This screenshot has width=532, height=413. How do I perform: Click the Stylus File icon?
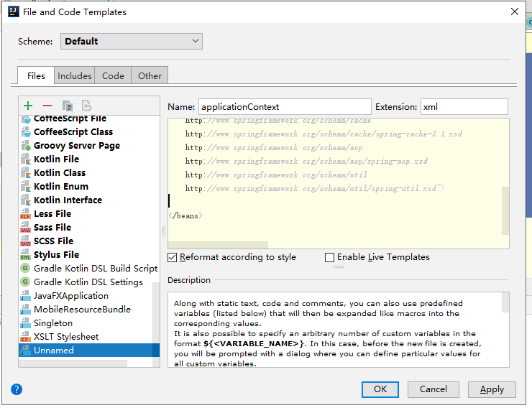[26, 255]
